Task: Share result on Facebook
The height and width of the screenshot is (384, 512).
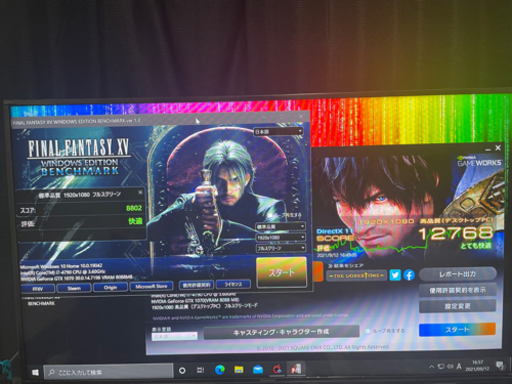Action: tap(409, 275)
